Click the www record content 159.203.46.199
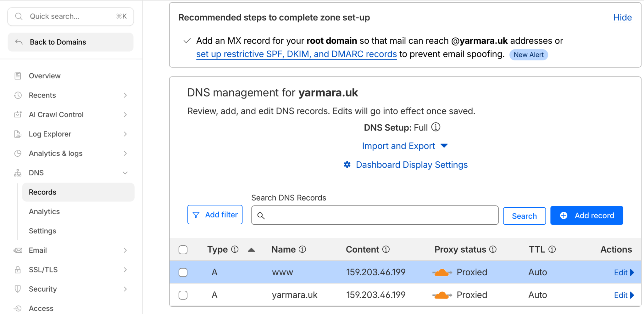This screenshot has width=644, height=314. coord(376,272)
